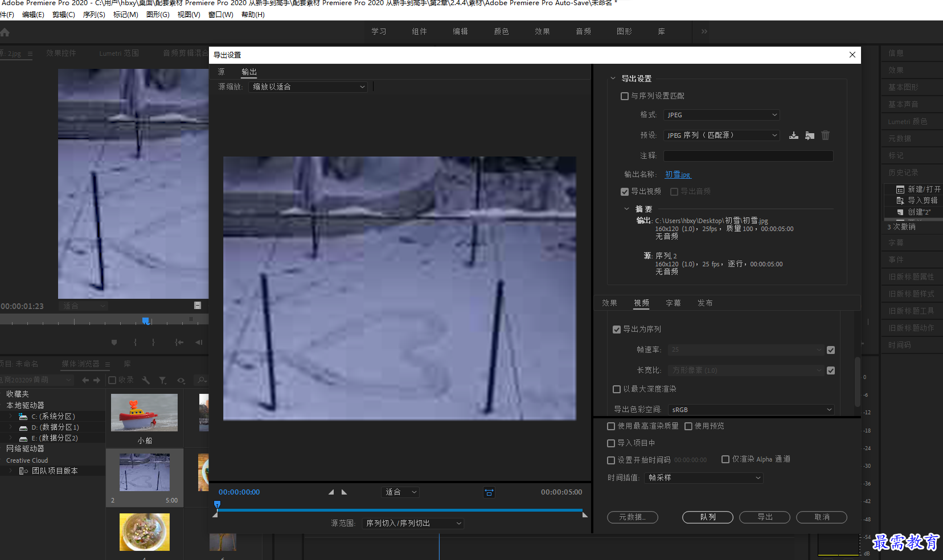Switch to the Source tab

click(x=222, y=72)
